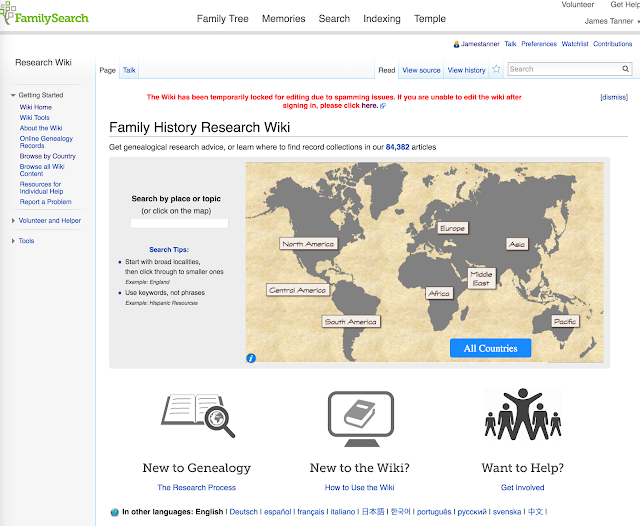Select North America on the map
The image size is (640, 526).
click(x=308, y=244)
